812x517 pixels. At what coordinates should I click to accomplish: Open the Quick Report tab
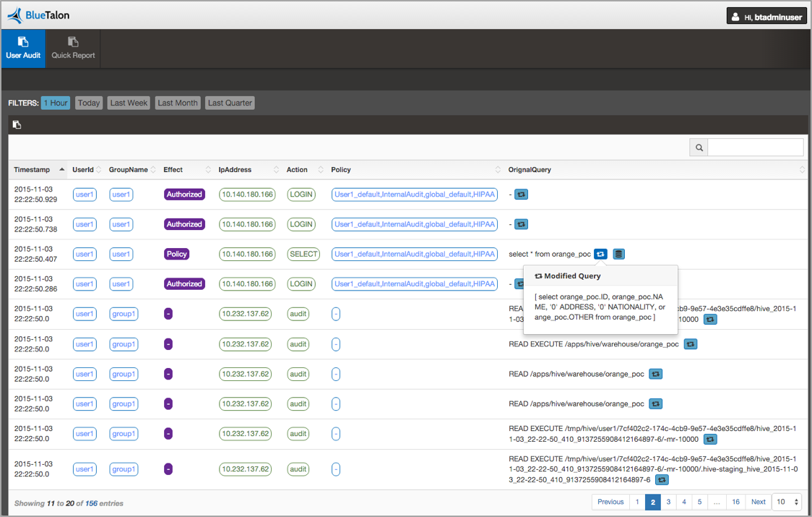tap(73, 48)
